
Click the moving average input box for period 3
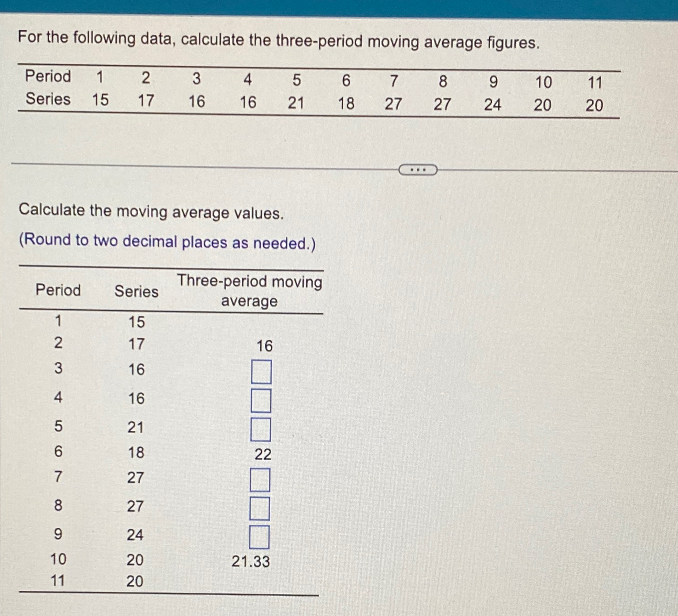pyautogui.click(x=261, y=373)
